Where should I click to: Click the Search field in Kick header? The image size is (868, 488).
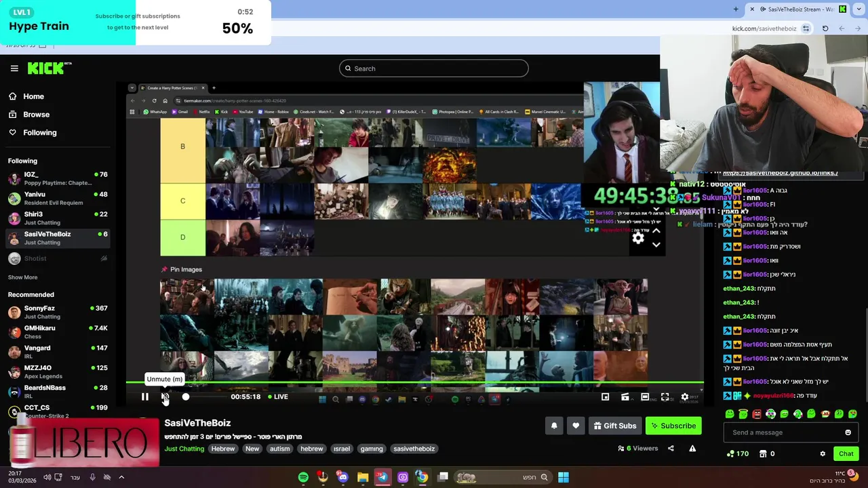pyautogui.click(x=433, y=68)
